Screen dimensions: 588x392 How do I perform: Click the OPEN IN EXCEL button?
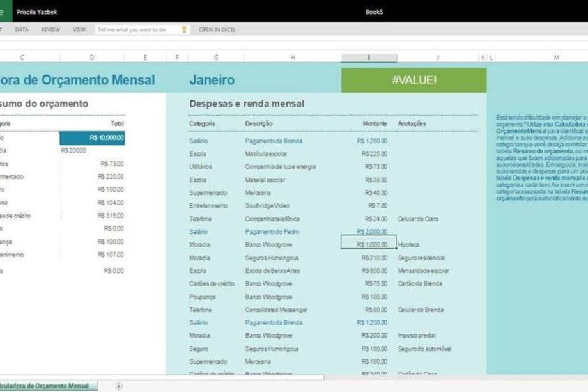pyautogui.click(x=217, y=29)
